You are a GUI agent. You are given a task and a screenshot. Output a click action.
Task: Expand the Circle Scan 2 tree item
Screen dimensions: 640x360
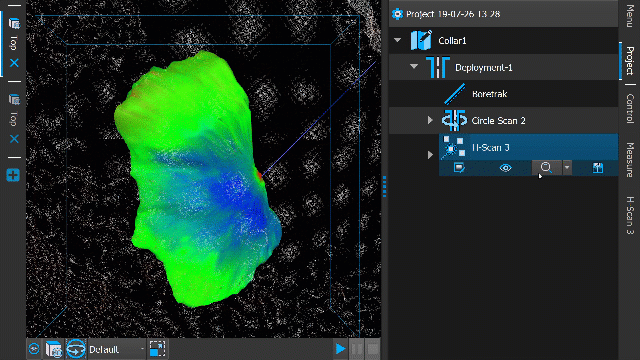[x=430, y=120]
